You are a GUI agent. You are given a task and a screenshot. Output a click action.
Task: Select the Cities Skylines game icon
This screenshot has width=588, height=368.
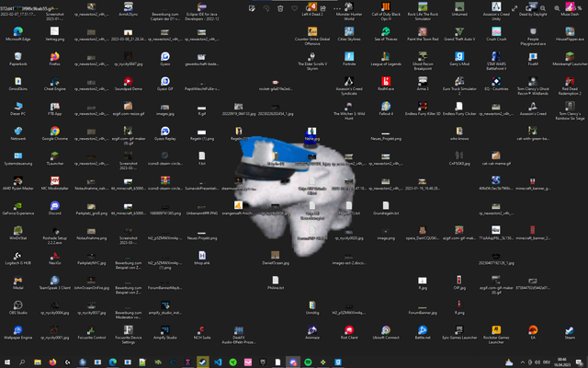349,34
